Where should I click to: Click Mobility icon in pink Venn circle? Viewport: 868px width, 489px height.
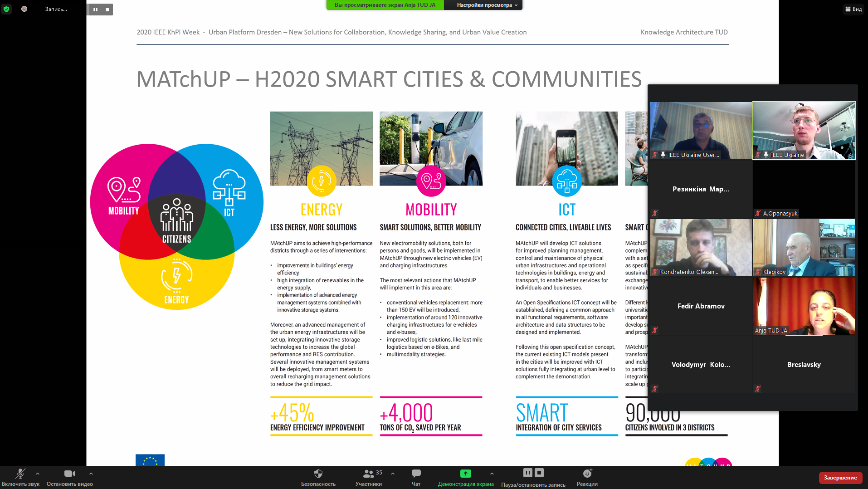point(124,190)
